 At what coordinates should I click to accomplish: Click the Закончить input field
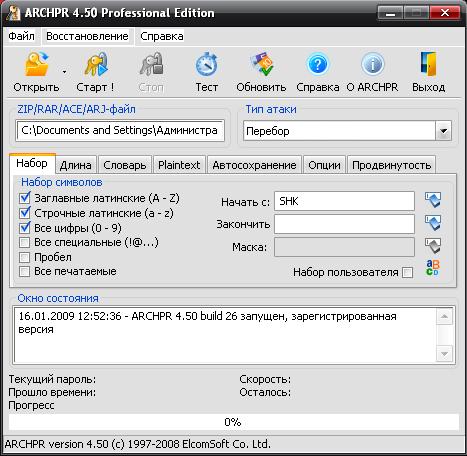pos(344,224)
